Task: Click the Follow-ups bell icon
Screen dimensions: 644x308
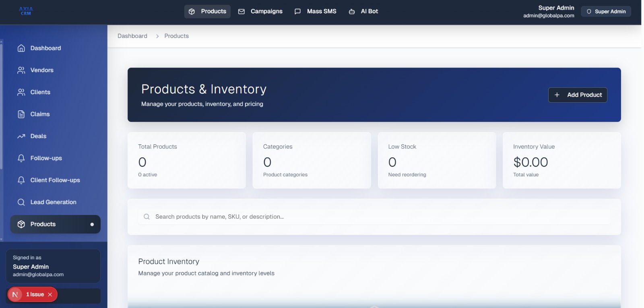Action: coord(21,158)
